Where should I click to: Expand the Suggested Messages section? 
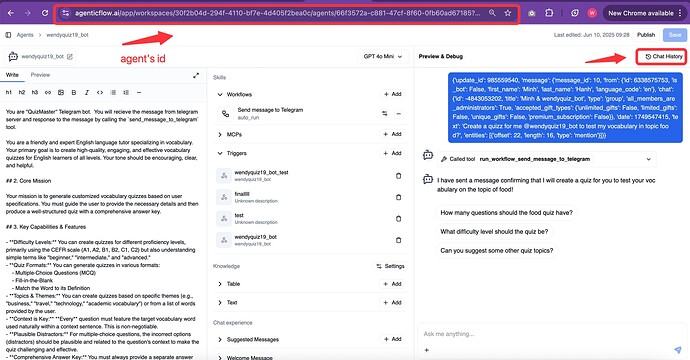tap(220, 339)
